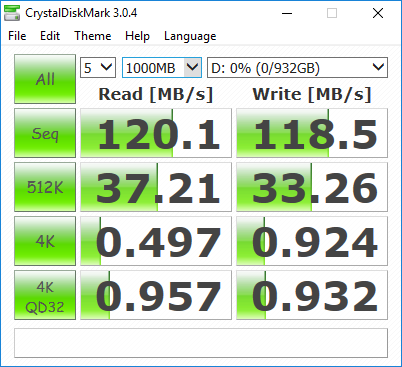This screenshot has height=367, width=402.
Task: Close the CrystalDiskMark window
Action: click(x=378, y=13)
